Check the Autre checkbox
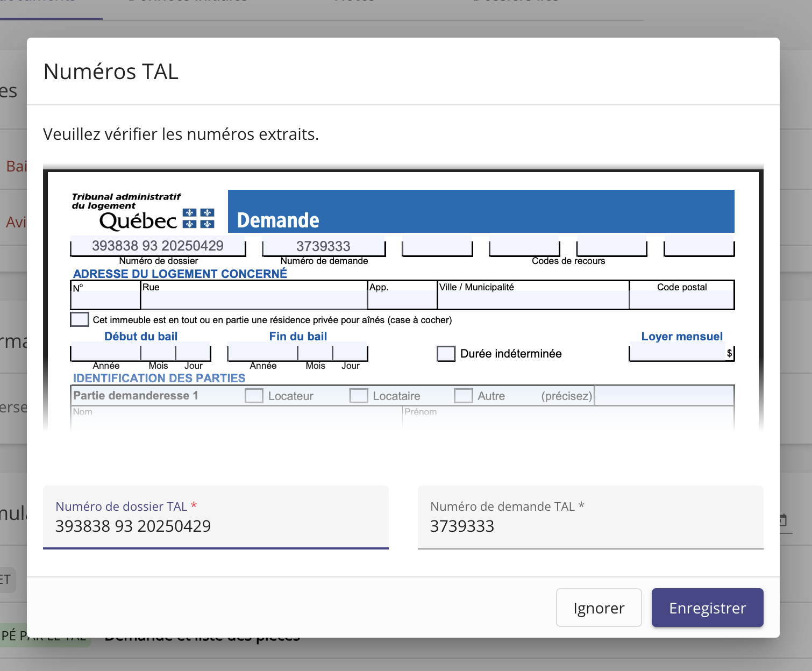This screenshot has height=671, width=812. point(463,396)
